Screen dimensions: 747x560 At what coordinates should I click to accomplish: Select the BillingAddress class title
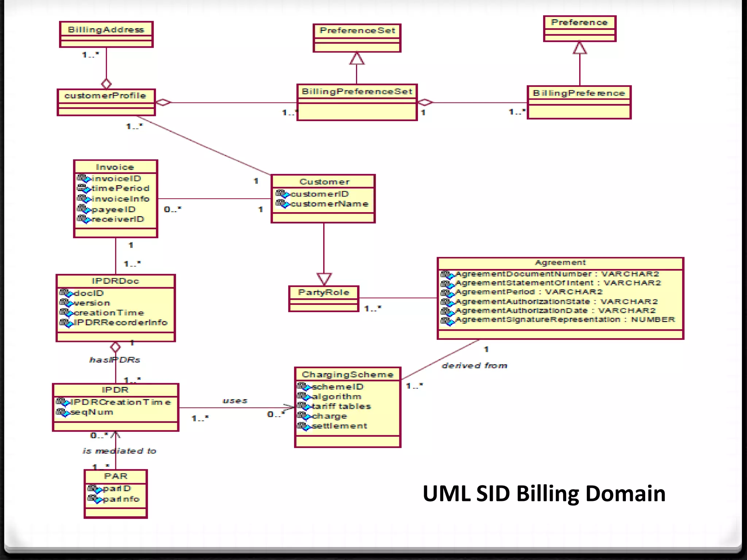(x=106, y=30)
